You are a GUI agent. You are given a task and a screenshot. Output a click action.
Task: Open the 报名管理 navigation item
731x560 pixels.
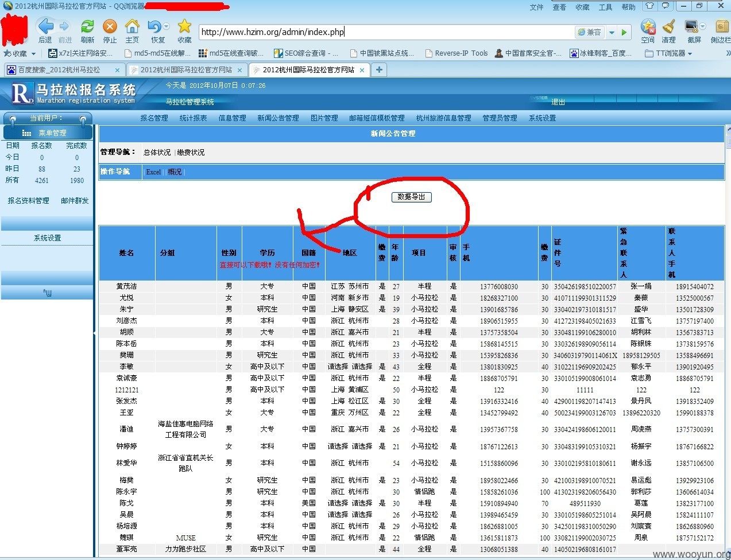(x=154, y=118)
